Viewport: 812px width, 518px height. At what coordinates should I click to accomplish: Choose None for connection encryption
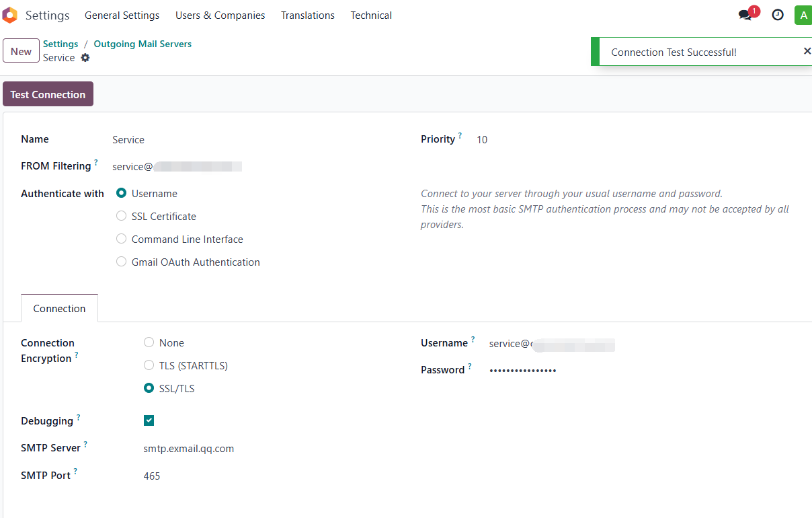point(149,342)
